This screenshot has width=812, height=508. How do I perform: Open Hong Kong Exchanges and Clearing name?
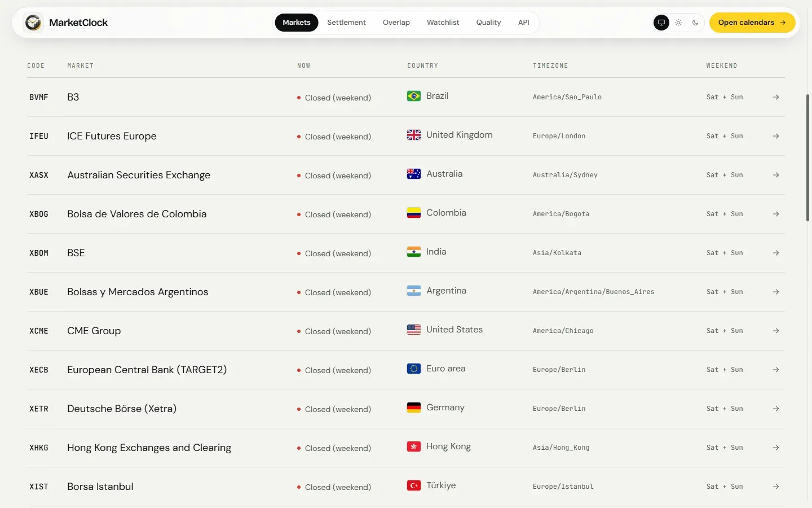click(x=149, y=448)
